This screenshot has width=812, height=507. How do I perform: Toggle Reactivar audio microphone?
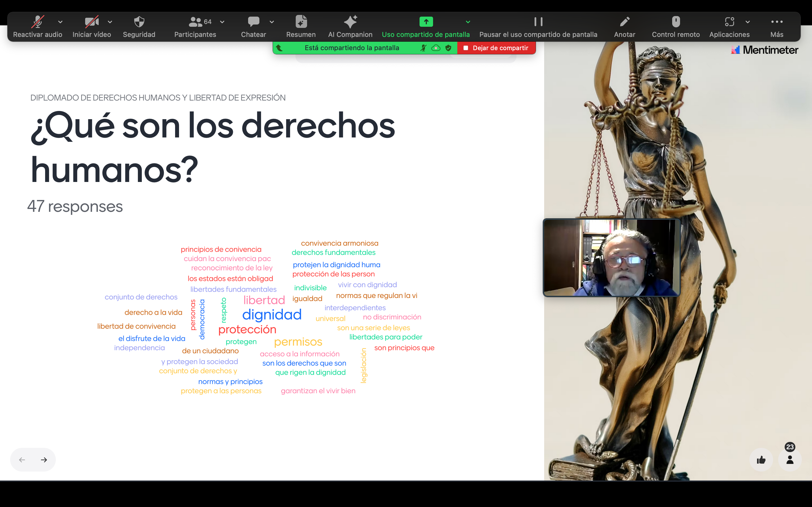coord(37,22)
